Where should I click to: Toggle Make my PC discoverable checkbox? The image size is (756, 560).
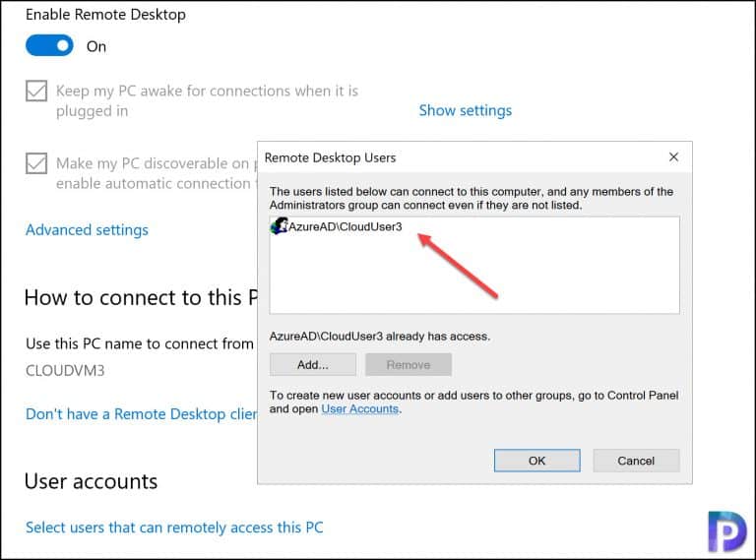(x=36, y=163)
